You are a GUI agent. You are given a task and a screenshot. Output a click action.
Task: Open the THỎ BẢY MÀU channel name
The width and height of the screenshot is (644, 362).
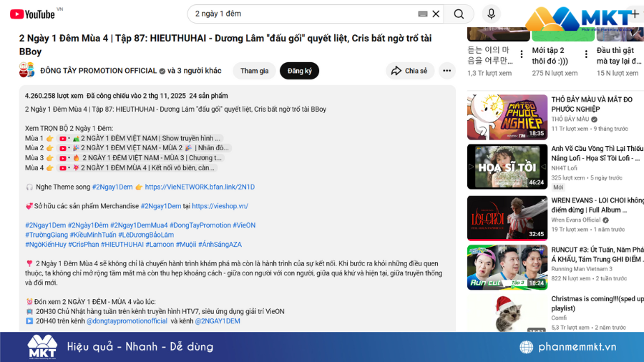[x=570, y=119]
